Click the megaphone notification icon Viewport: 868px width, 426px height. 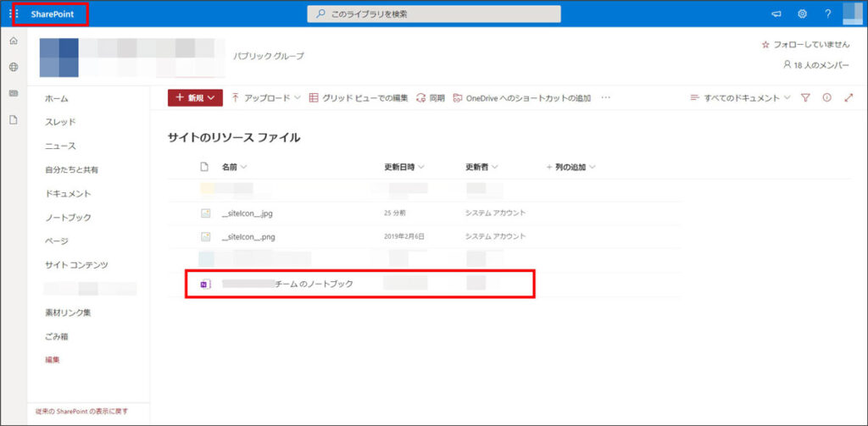tap(776, 14)
